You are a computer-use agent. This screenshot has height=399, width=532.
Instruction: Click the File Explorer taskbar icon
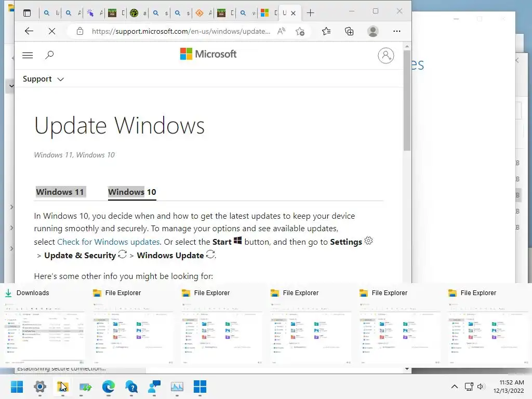point(62,387)
